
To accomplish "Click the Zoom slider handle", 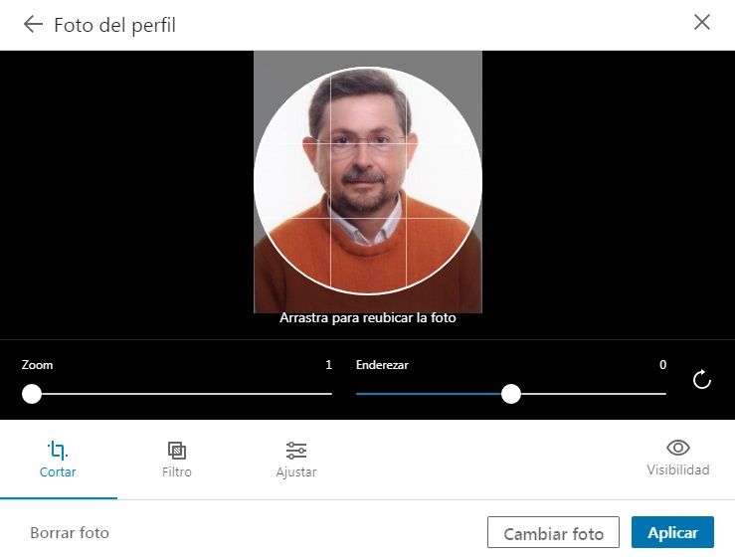I will [x=32, y=394].
